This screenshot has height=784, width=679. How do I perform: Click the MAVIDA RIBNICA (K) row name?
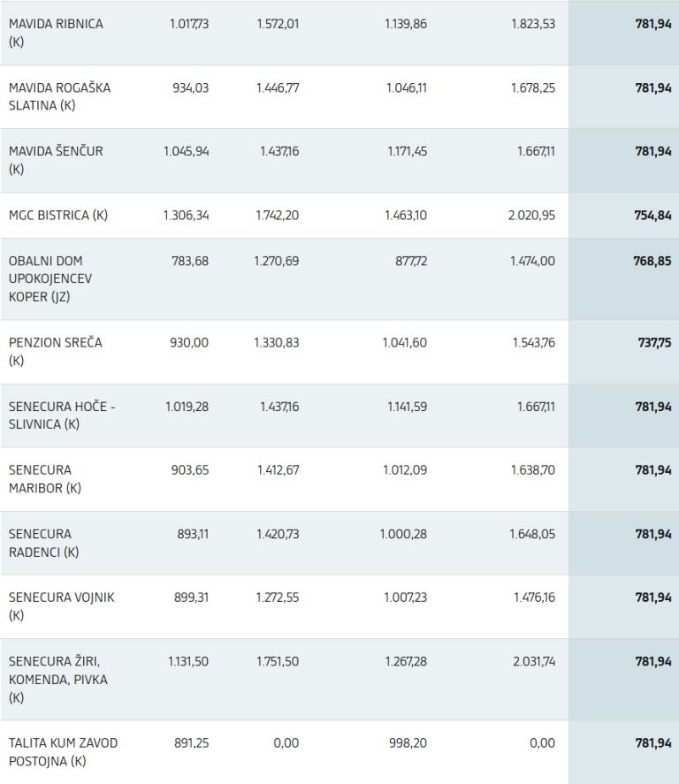point(56,32)
